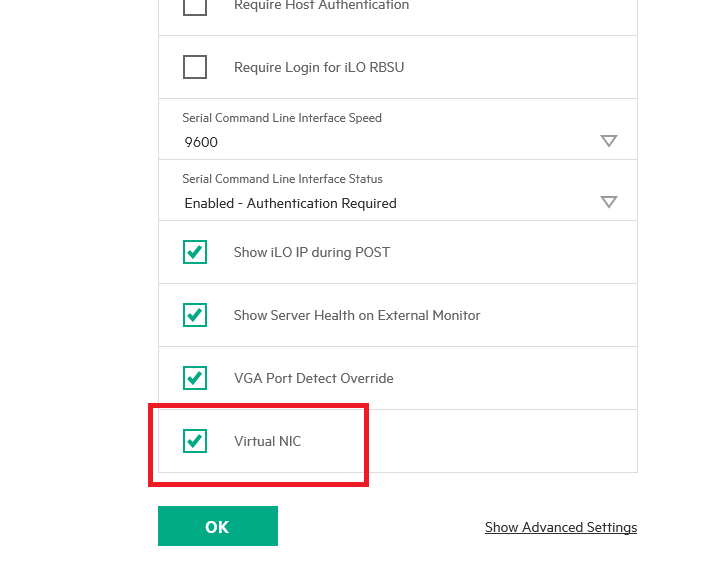Click the VGA Port Detect Override label
Image resolution: width=701 pixels, height=564 pixels.
(x=313, y=378)
